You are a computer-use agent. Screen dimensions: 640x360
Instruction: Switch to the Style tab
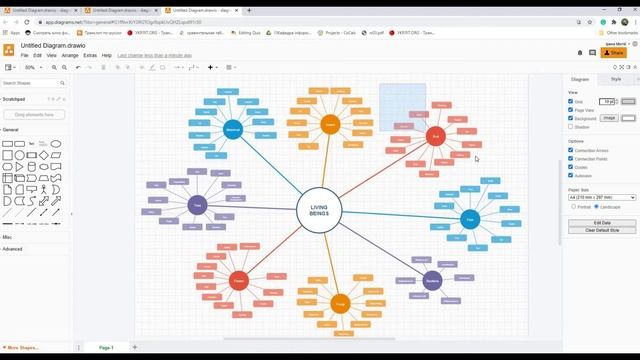point(616,79)
